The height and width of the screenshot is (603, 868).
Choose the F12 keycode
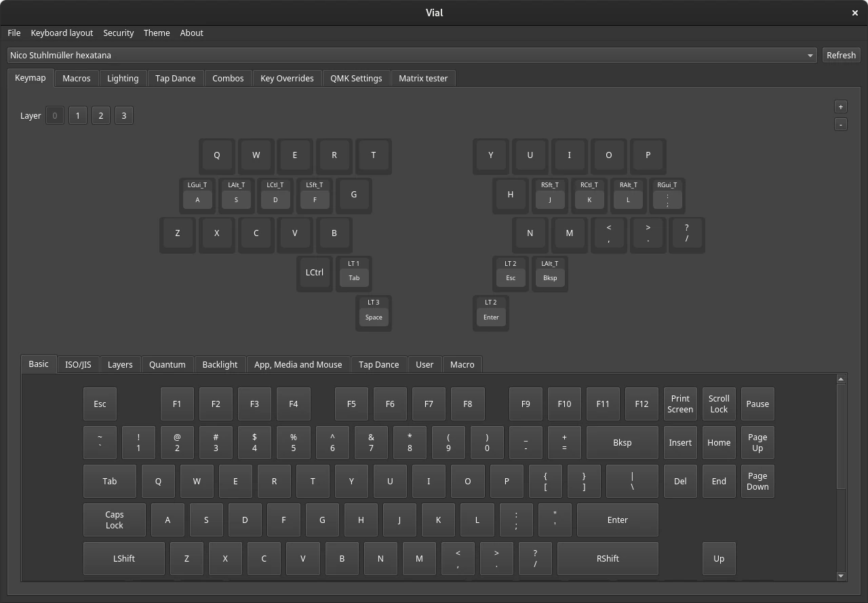coord(642,404)
